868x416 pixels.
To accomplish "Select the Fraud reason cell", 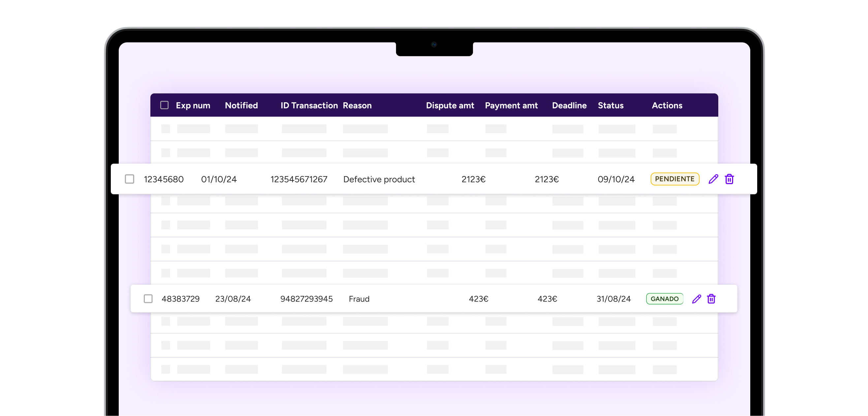I will (359, 299).
